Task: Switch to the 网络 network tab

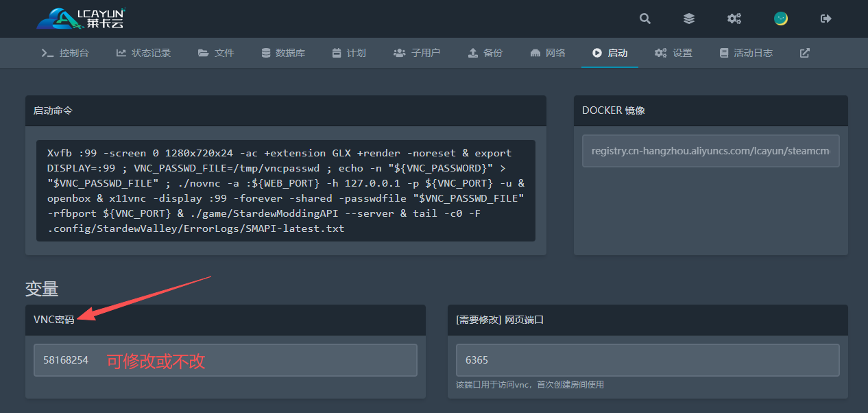Action: [x=548, y=53]
